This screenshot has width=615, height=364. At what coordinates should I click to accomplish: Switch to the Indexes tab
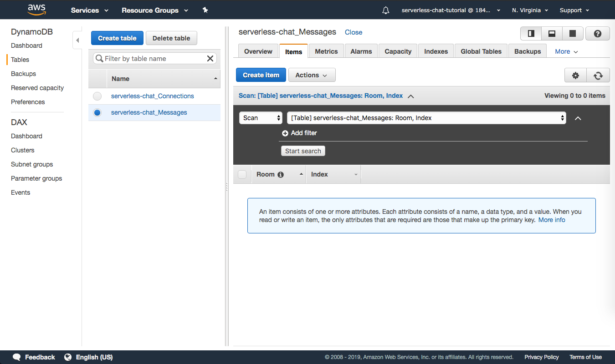click(x=436, y=51)
